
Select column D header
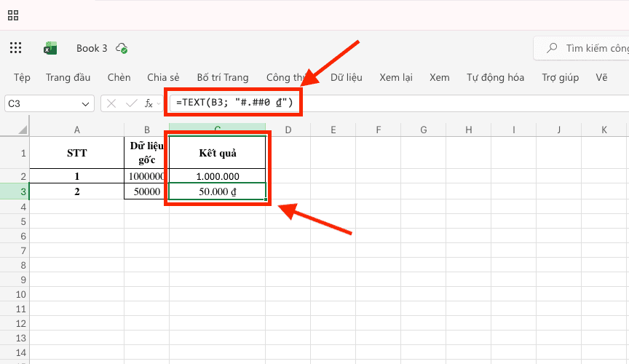tap(288, 130)
